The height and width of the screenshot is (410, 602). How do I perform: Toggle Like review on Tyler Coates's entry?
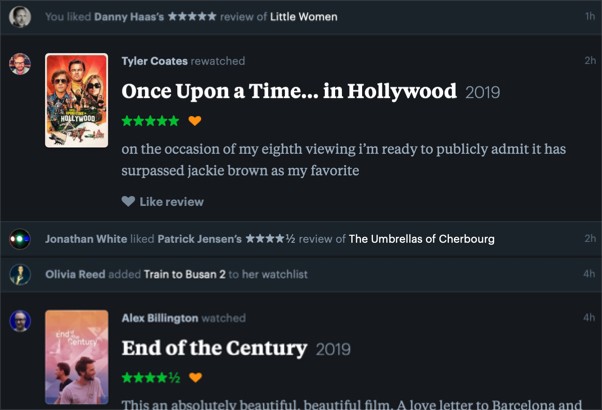pyautogui.click(x=162, y=201)
